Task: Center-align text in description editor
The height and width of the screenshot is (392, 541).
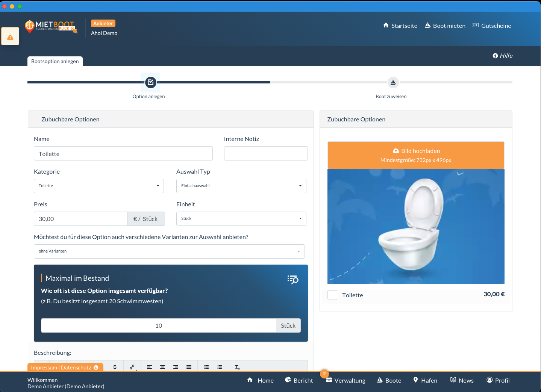Action: coord(162,367)
